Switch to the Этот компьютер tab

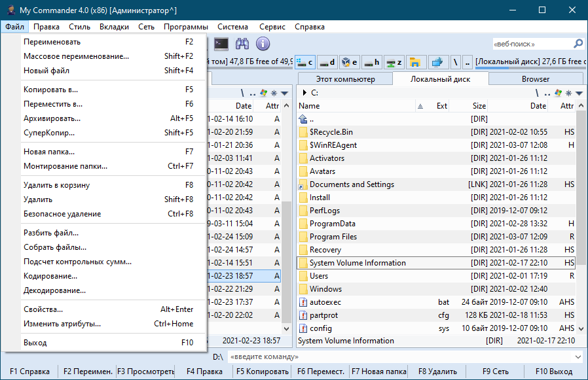tap(345, 79)
